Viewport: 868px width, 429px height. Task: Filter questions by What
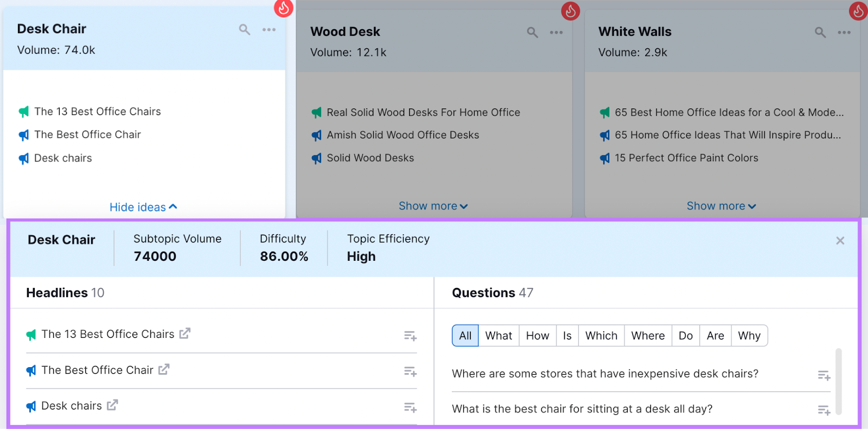(499, 336)
